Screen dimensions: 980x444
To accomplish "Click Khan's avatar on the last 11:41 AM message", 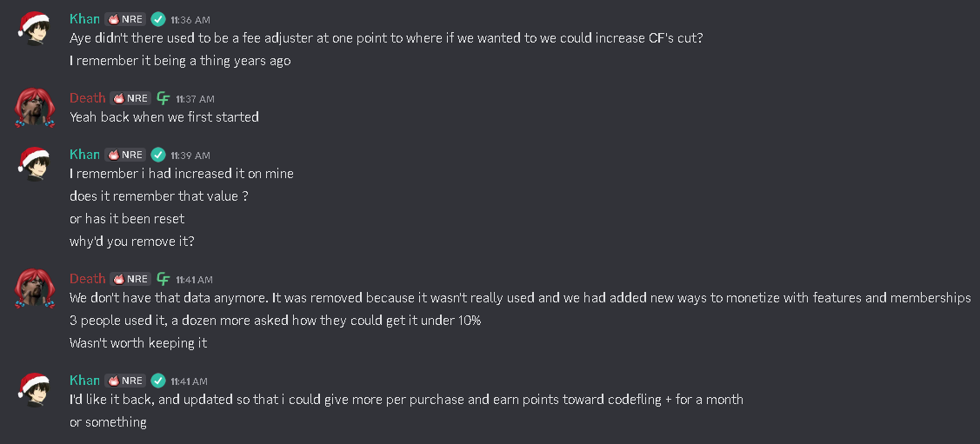I will point(35,389).
